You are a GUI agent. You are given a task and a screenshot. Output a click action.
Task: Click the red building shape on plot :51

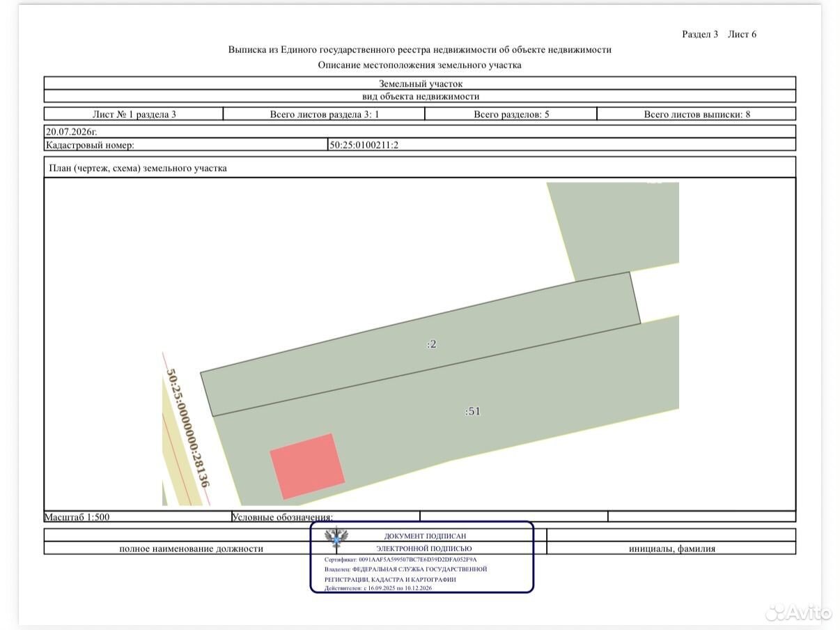307,466
